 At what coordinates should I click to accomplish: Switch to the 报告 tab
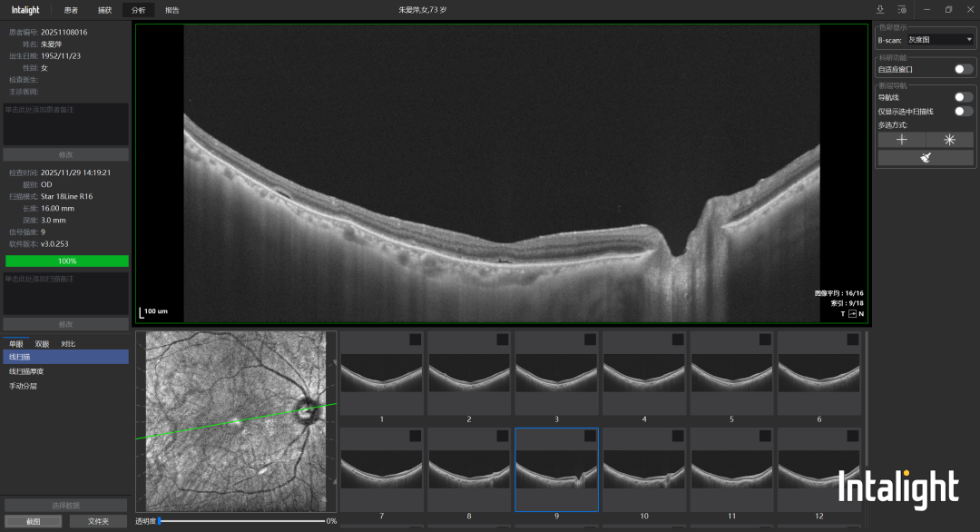tap(171, 10)
